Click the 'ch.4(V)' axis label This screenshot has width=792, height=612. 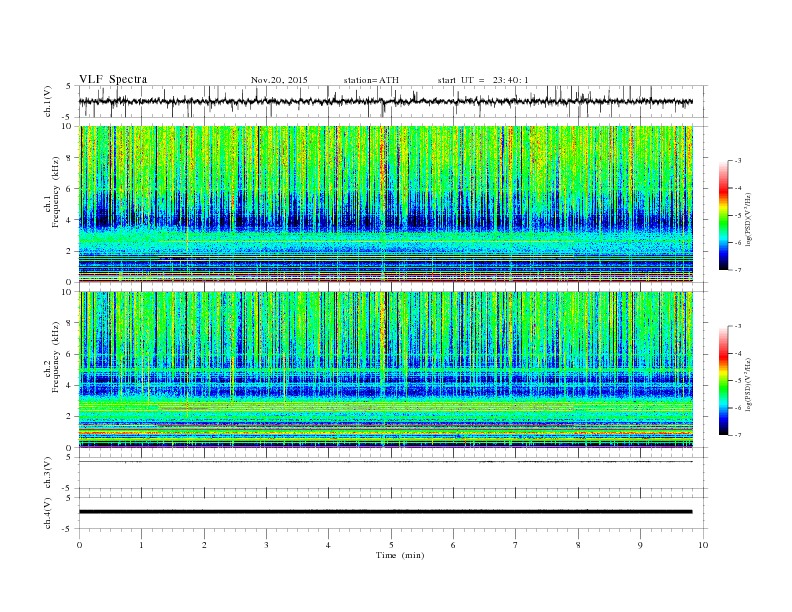coord(48,513)
